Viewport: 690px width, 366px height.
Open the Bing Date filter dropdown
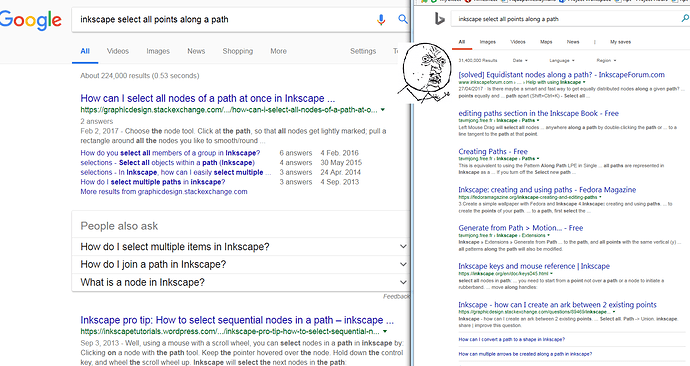(x=520, y=60)
